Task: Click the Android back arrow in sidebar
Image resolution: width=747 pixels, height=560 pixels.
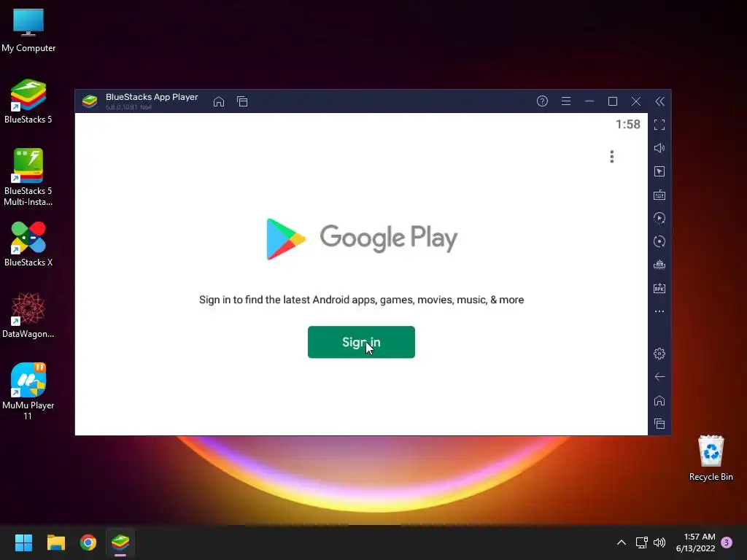Action: [659, 377]
